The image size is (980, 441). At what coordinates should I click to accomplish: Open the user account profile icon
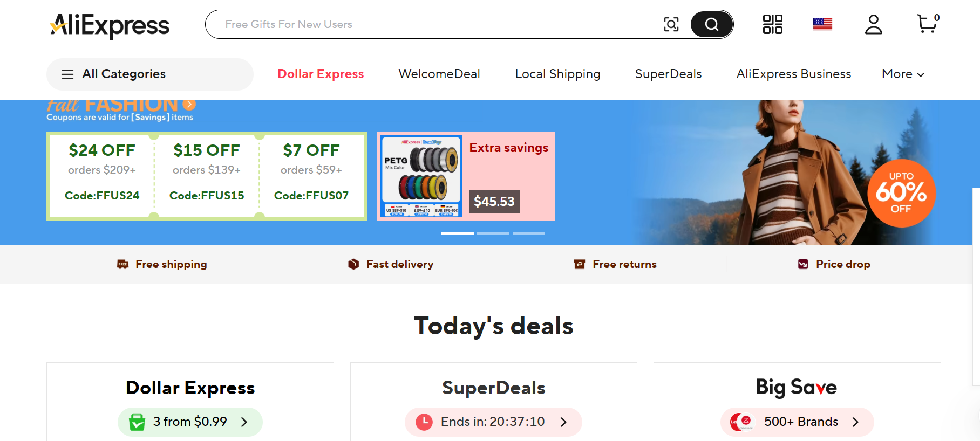(873, 24)
